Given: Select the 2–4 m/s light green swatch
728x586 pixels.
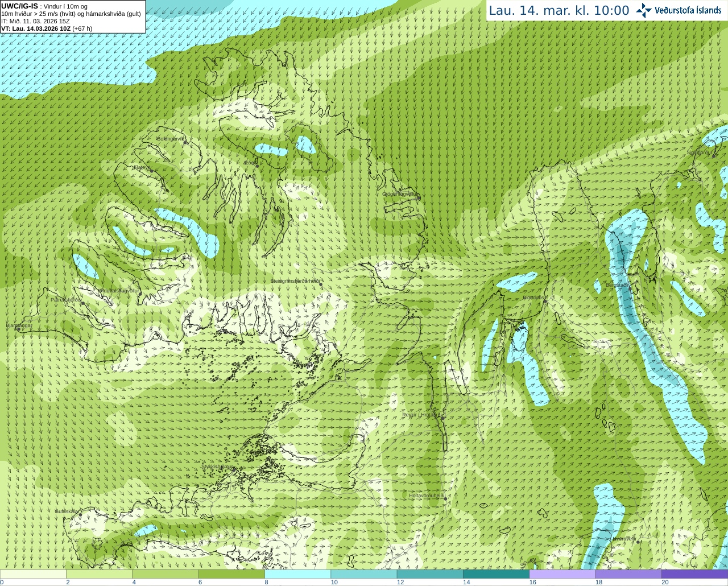Looking at the screenshot, I should tap(99, 574).
